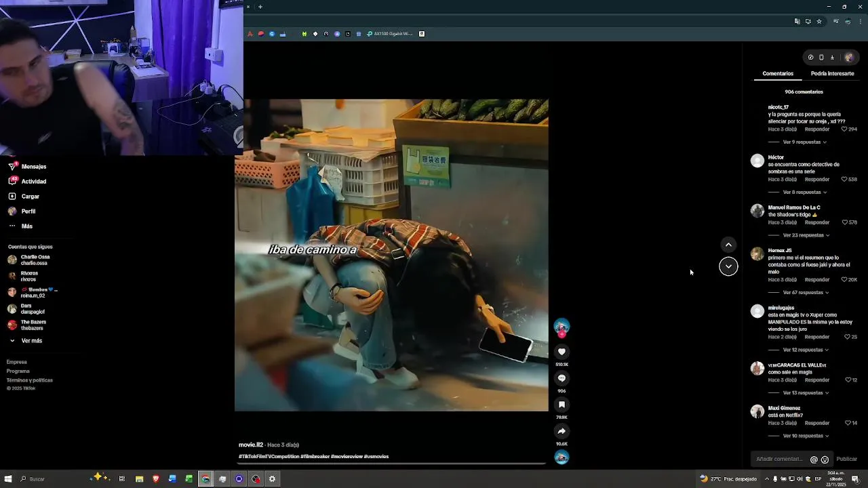Open Perfil in the sidebar

coord(22,211)
